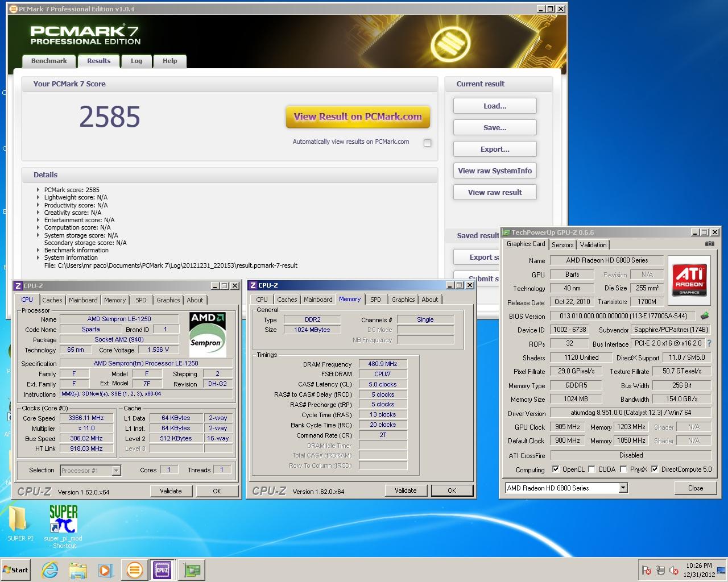Image resolution: width=728 pixels, height=582 pixels.
Task: Open SPD tab in the Memory CPU-Z window
Action: point(376,300)
